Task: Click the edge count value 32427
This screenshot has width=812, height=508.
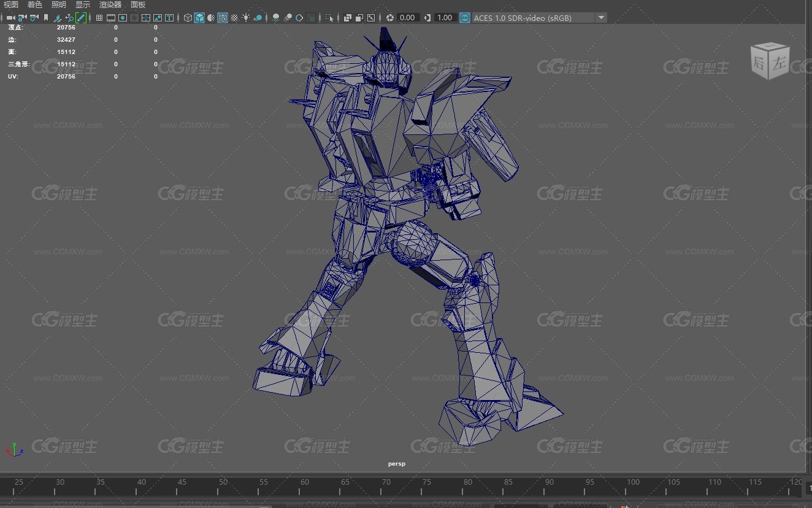Action: pyautogui.click(x=66, y=40)
